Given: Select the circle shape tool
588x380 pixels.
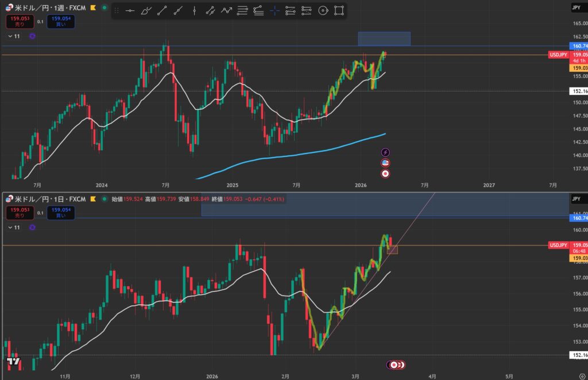Looking at the screenshot, I should [323, 10].
